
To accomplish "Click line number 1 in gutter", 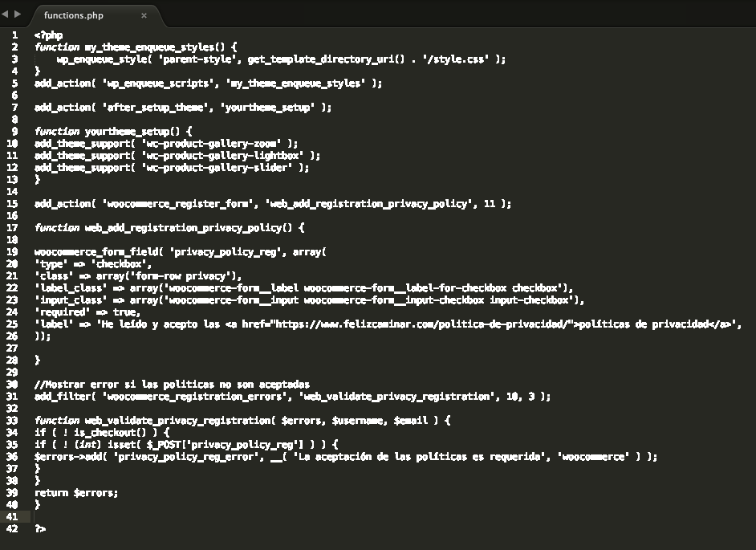I will tap(15, 35).
